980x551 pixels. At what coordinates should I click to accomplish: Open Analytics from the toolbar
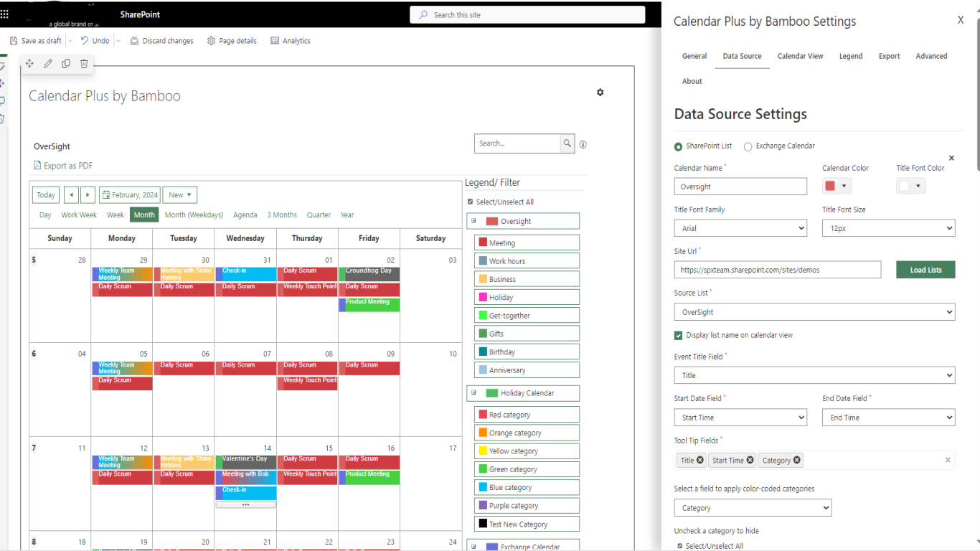coord(290,41)
